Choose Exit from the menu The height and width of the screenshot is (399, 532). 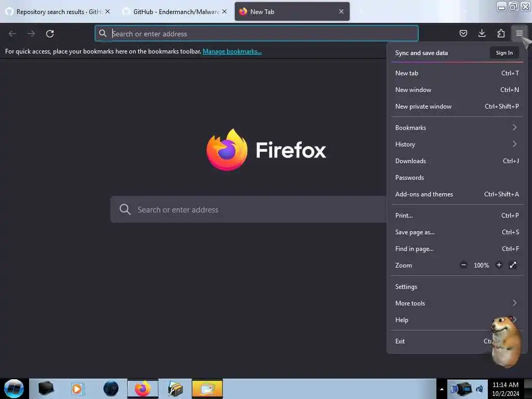click(457, 341)
